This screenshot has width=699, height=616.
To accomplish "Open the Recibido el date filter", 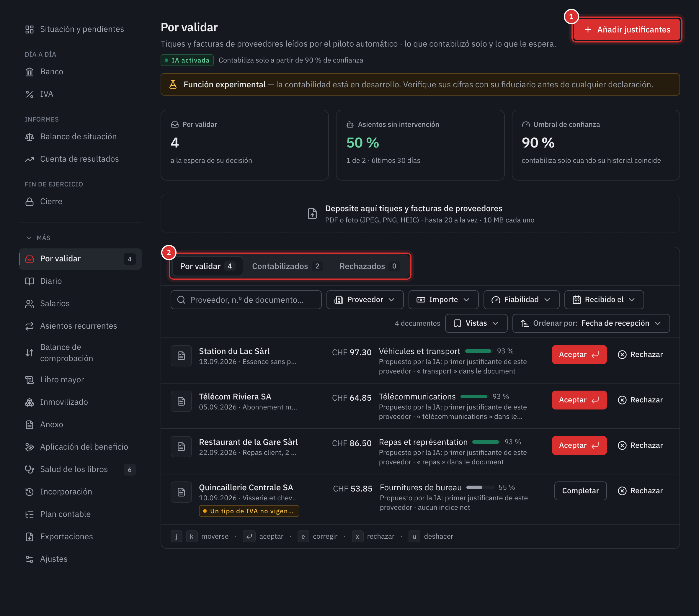I will 604,300.
